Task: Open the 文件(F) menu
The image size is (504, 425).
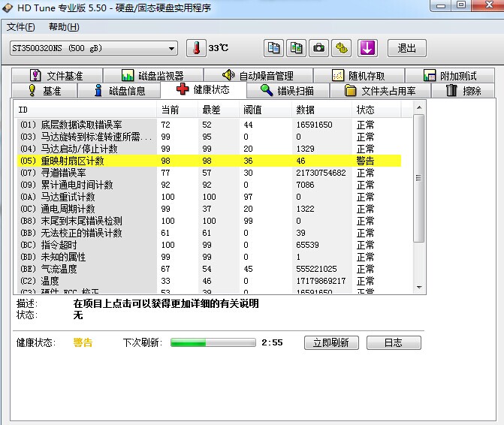Action: [x=21, y=27]
